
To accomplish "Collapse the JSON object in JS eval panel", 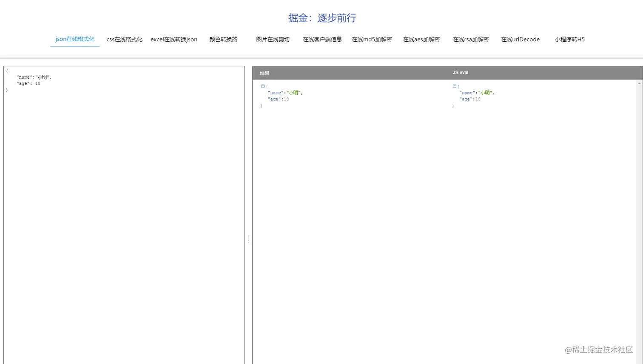I will coord(455,86).
